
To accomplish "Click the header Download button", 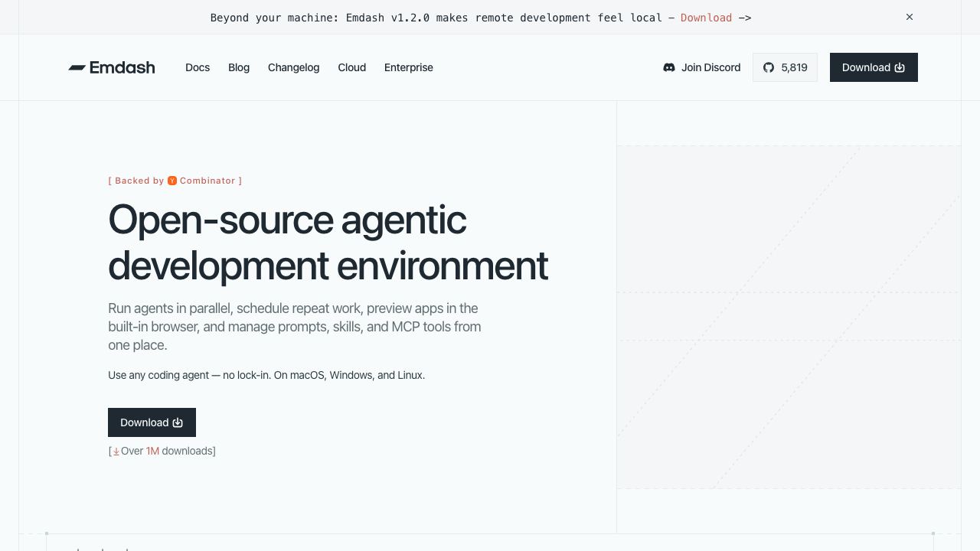I will tap(874, 67).
